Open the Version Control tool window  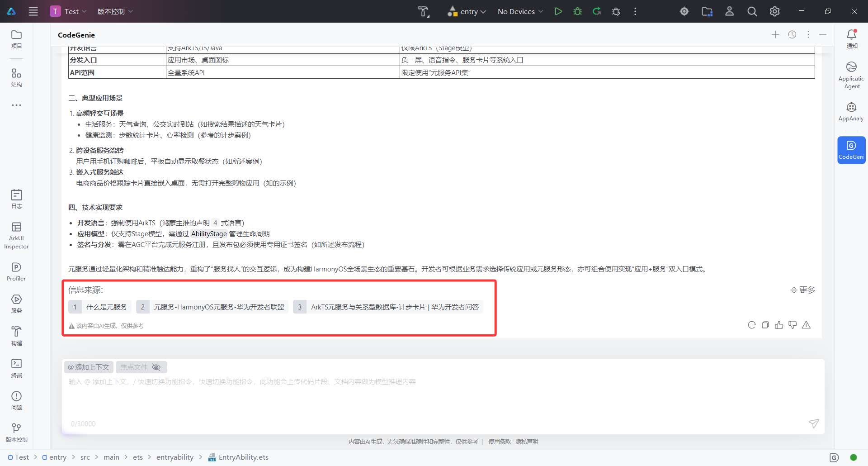[17, 433]
